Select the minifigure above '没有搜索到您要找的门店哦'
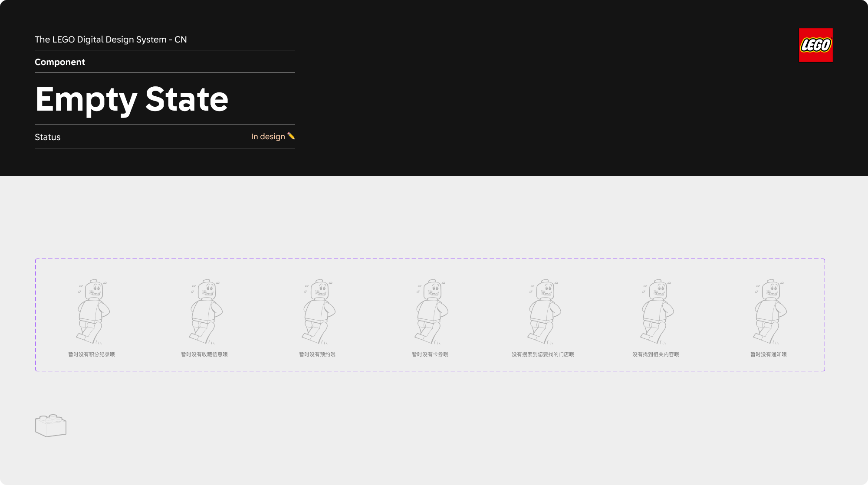Screen dimensions: 868x485 point(544,312)
